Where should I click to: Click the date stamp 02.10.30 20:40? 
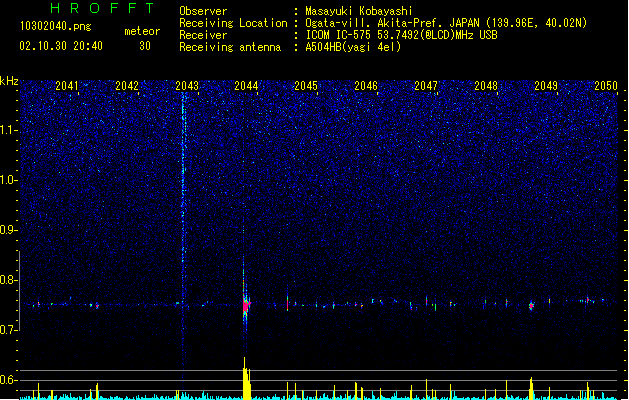click(61, 46)
